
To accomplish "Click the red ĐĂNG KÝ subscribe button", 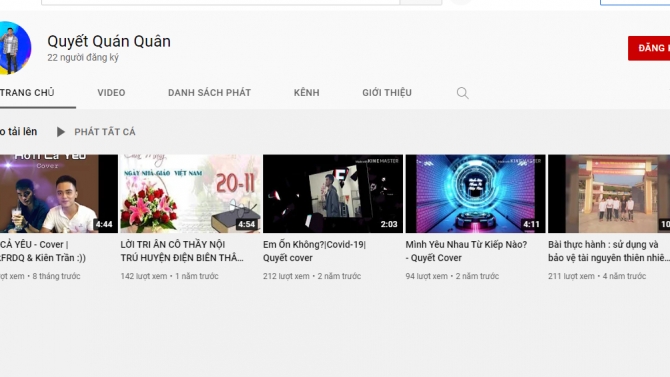I will [x=649, y=48].
